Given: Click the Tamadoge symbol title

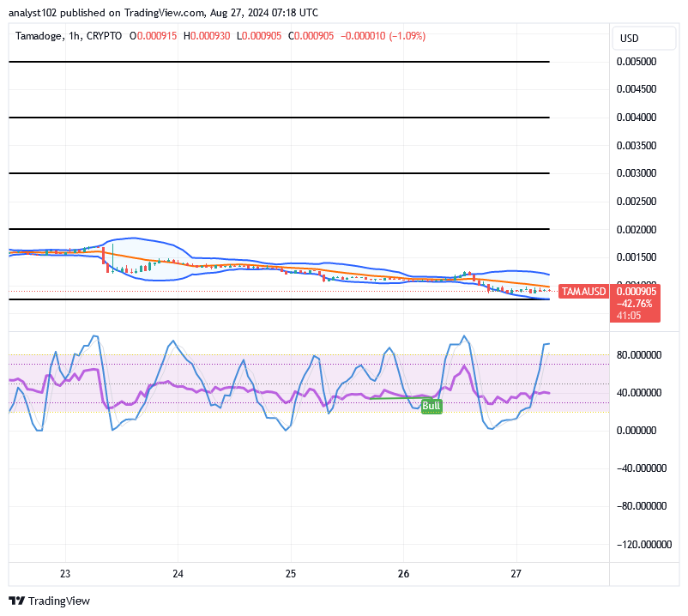Looking at the screenshot, I should click(x=42, y=36).
